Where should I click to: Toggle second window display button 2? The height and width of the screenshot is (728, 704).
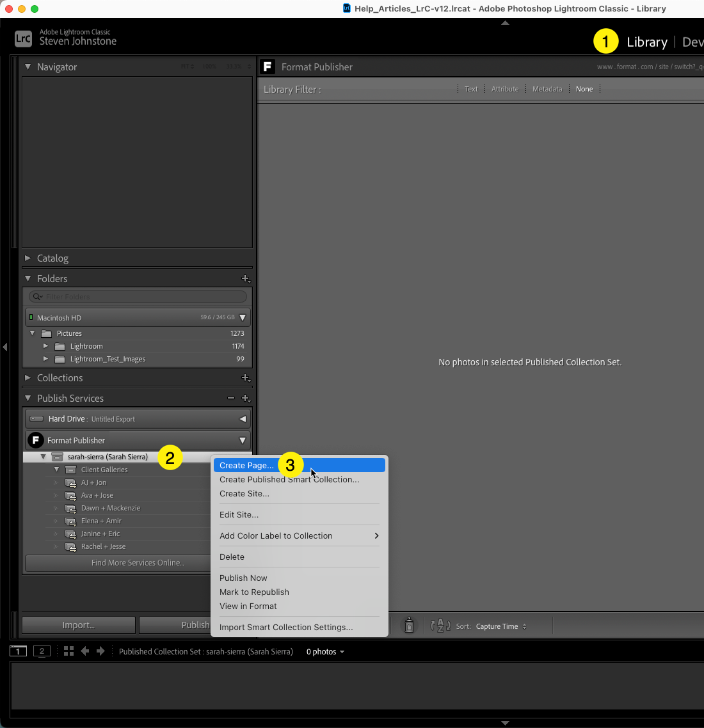[42, 651]
